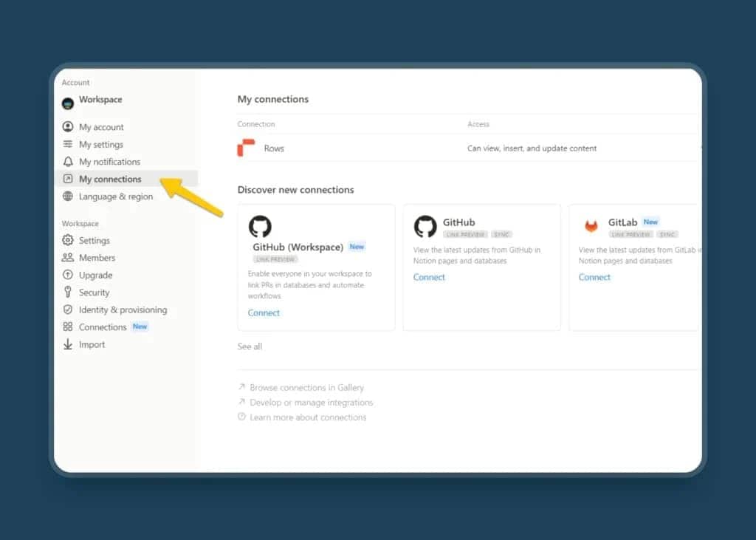Screen dimensions: 756x540
Task: Click the My notifications bell icon
Action: 68,162
